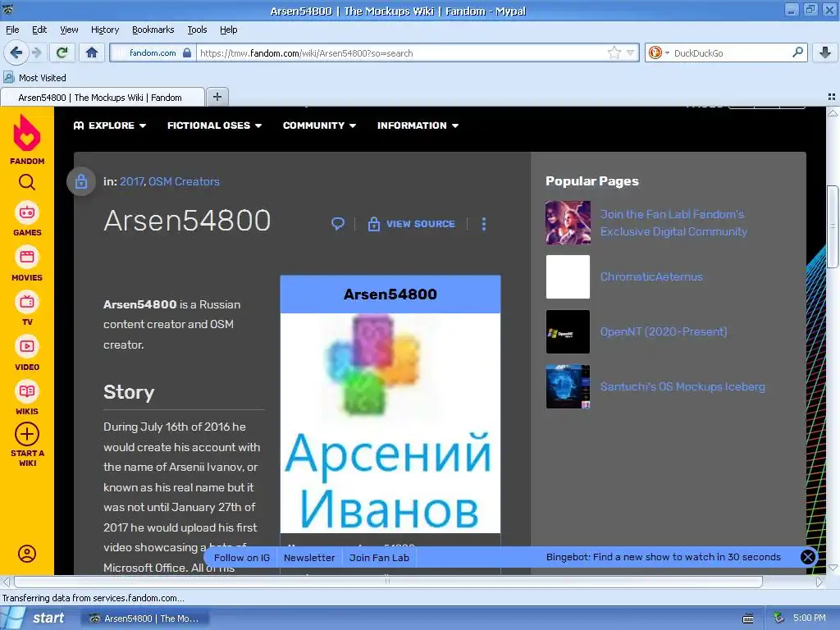Open the Movies section in sidebar

(x=27, y=264)
